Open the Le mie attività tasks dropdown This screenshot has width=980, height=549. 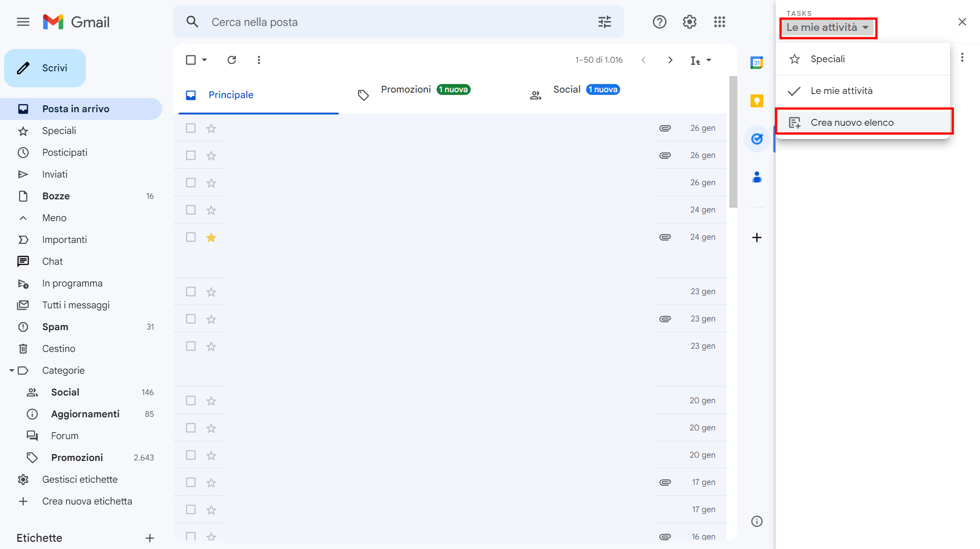[828, 27]
